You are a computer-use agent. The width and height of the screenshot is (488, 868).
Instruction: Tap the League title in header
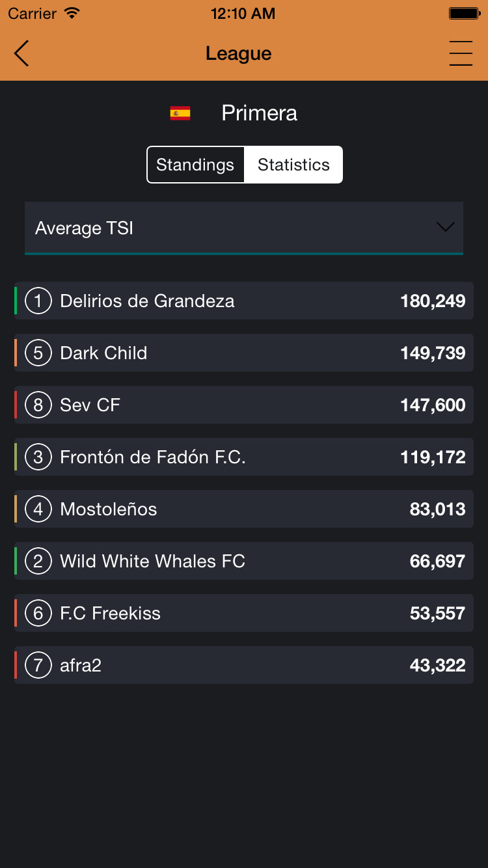239,53
